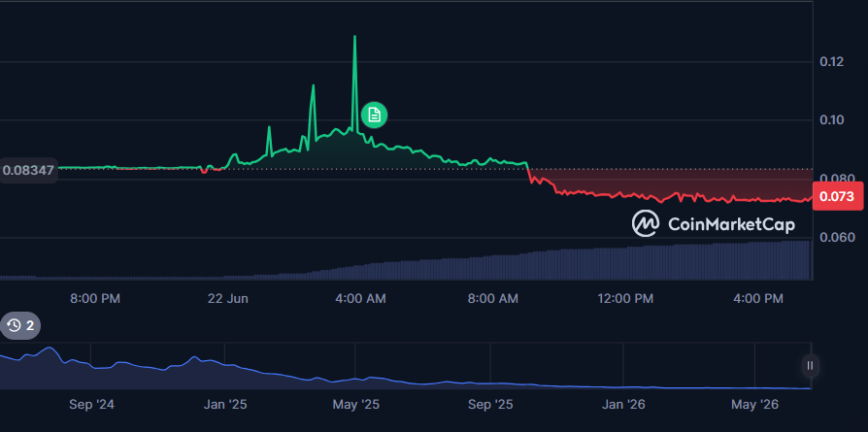Click May '26 on the overview timeline

click(x=755, y=405)
